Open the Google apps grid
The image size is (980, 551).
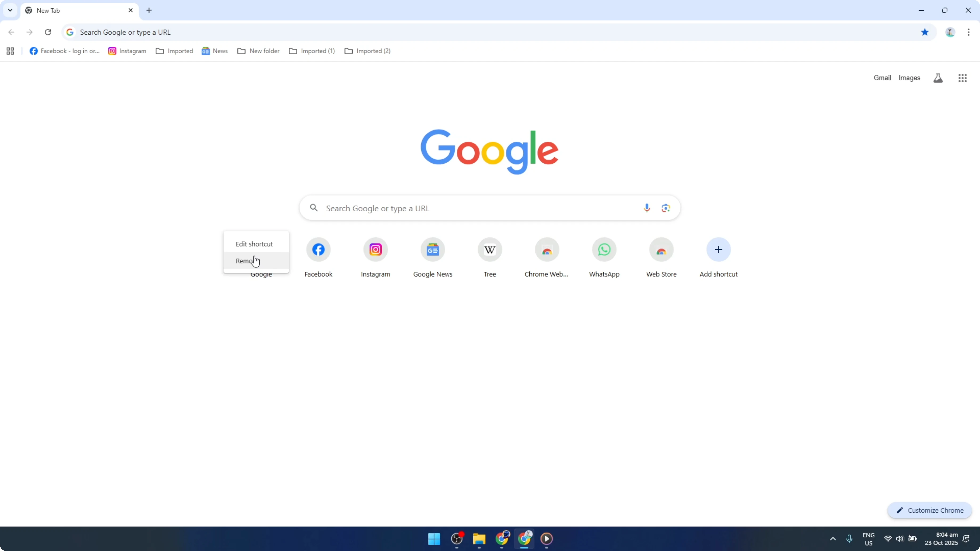[962, 78]
